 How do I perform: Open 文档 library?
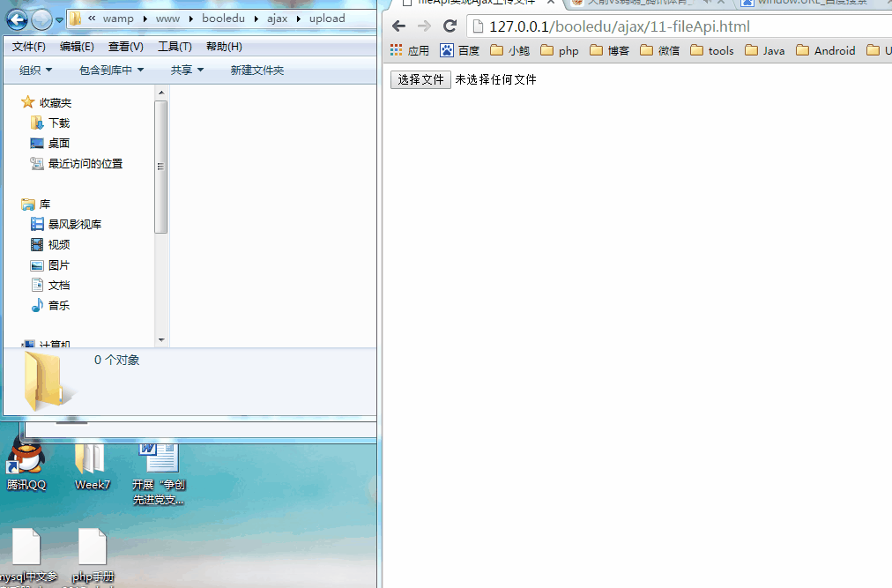(x=50, y=285)
